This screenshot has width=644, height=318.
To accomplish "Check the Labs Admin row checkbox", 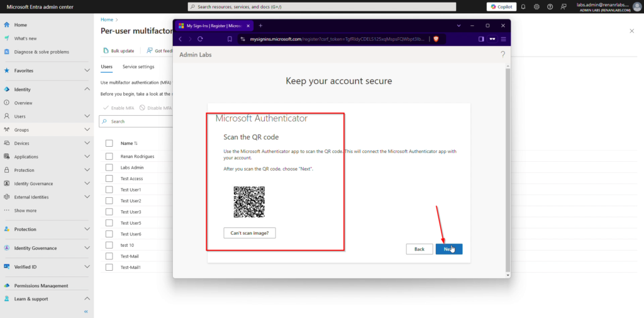I will tap(109, 168).
